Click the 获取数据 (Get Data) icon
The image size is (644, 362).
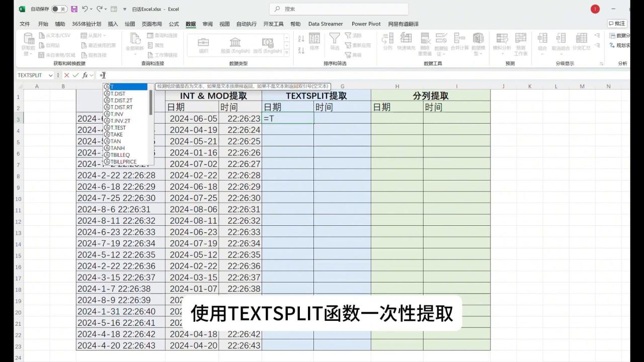(x=28, y=38)
